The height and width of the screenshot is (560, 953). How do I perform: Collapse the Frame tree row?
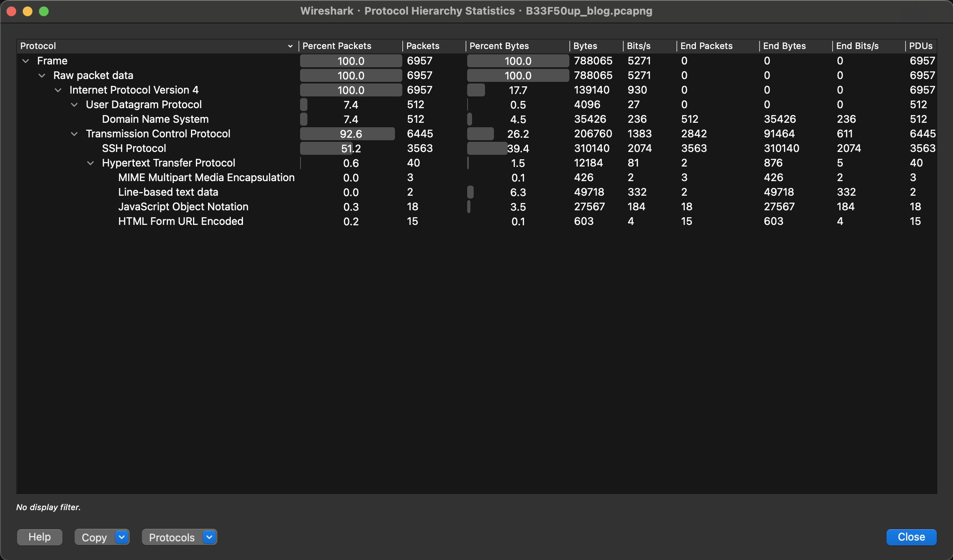pos(26,61)
